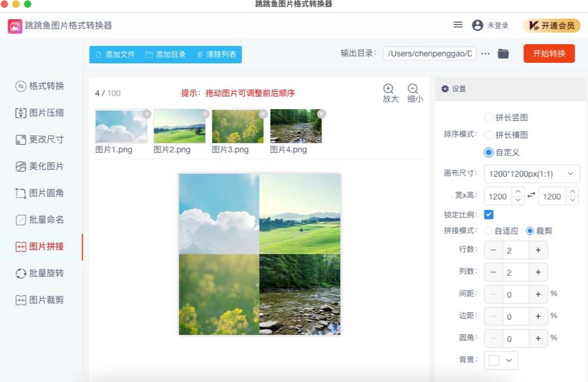Open the hamburger menu icon
588x382 pixels.
pos(458,25)
